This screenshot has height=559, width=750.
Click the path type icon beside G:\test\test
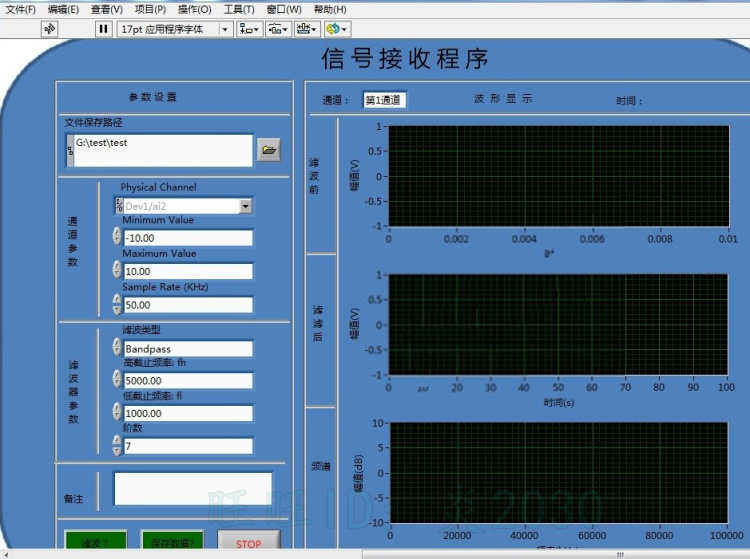[70, 151]
